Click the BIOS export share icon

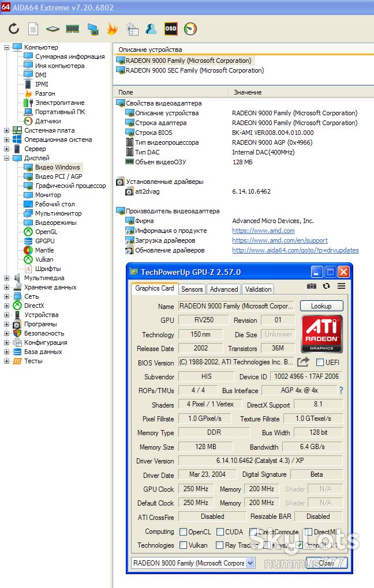pyautogui.click(x=303, y=362)
